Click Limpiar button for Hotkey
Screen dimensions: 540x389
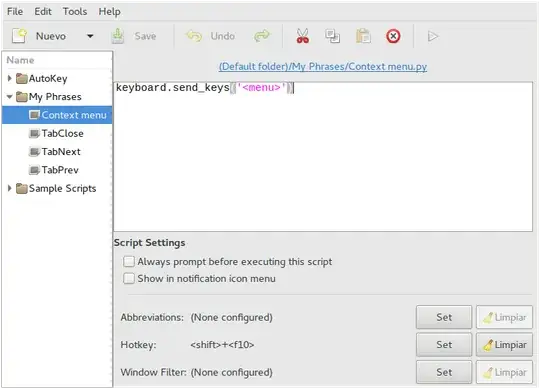[x=505, y=345]
